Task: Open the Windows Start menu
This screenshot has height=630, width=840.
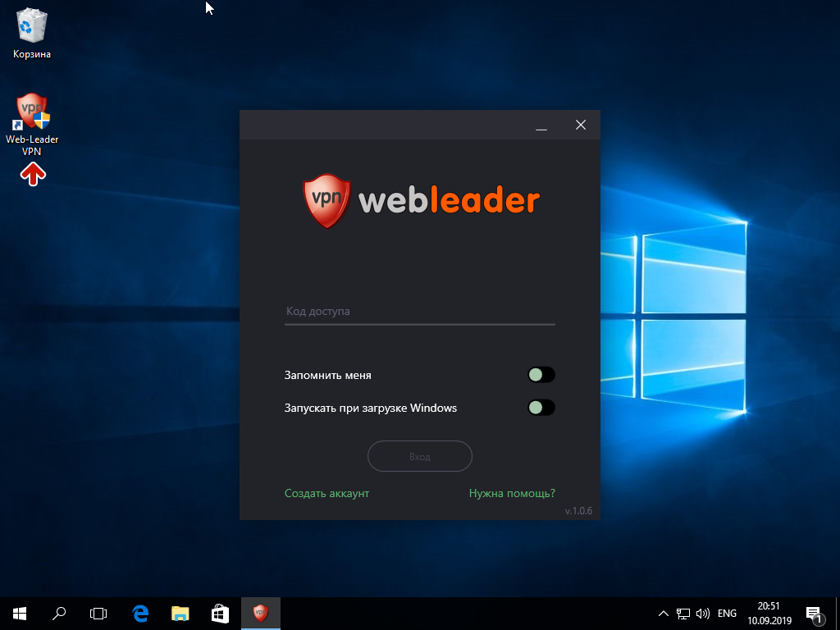Action: point(20,614)
